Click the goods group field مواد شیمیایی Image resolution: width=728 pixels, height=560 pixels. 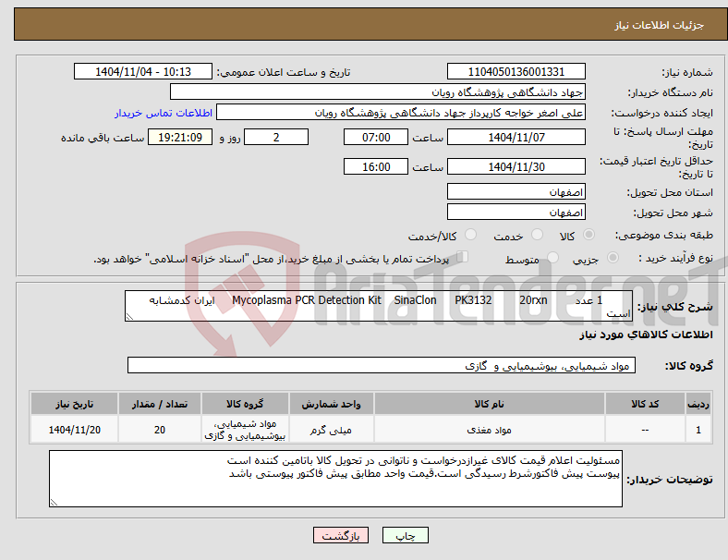382,365
